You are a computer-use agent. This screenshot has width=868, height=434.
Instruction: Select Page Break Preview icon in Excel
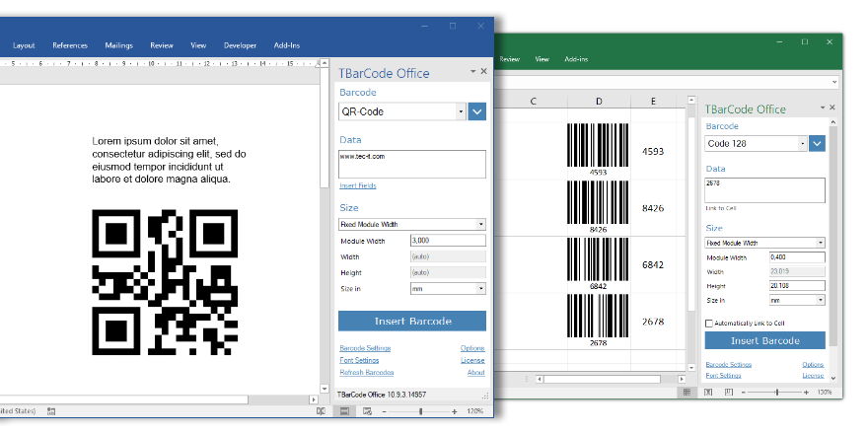tap(729, 392)
